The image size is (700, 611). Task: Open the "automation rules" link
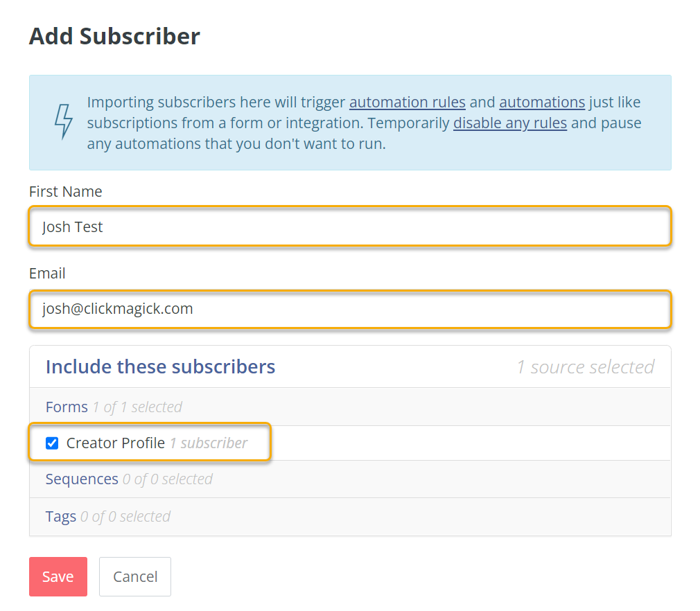[x=407, y=103]
